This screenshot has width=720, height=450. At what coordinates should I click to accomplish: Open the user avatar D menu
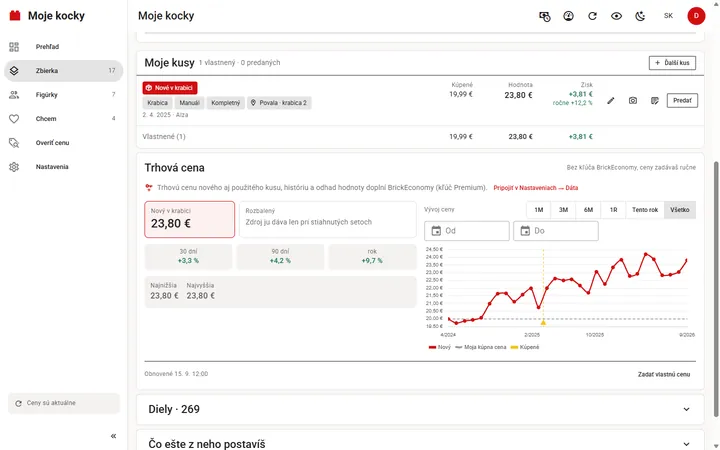click(x=696, y=16)
